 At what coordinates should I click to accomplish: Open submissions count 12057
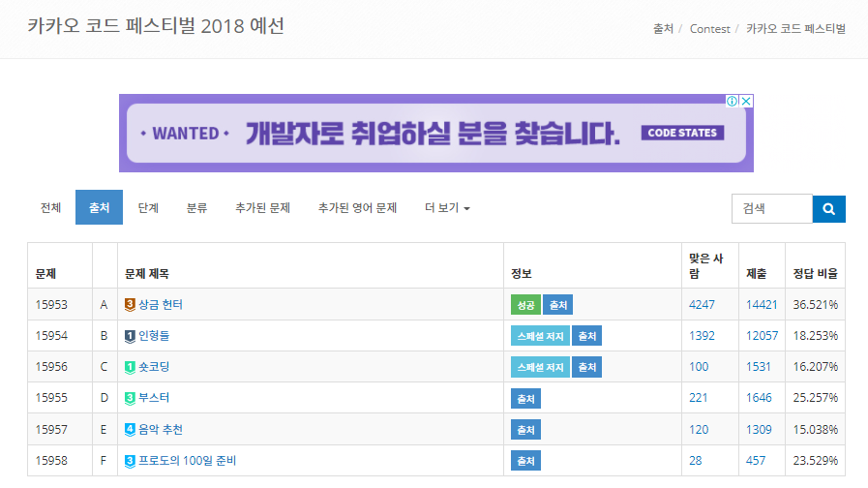(x=762, y=336)
